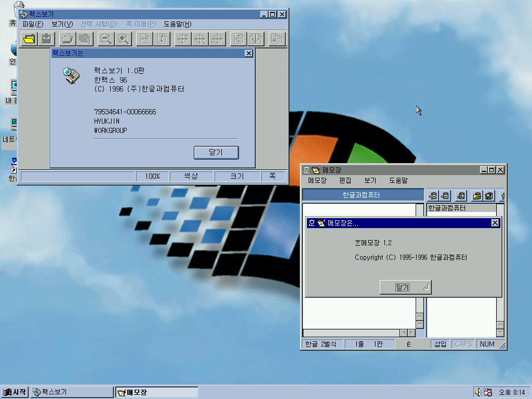532x399 pixels.
Task: Click the crosshair icon with bottom-right arrow
Action: (200, 39)
